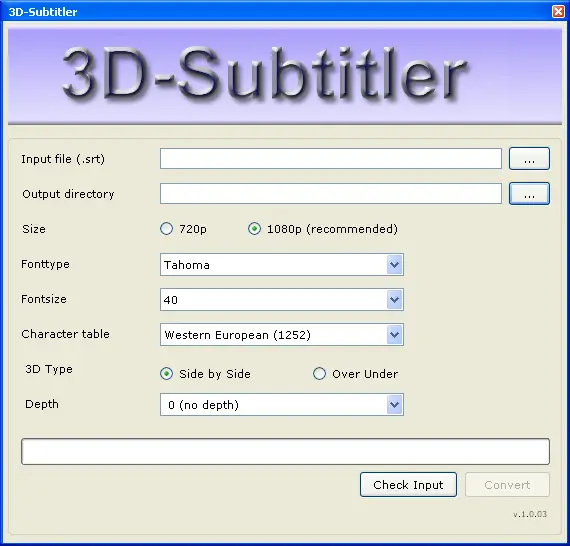Click the Western European (1252) combo box

coord(282,334)
